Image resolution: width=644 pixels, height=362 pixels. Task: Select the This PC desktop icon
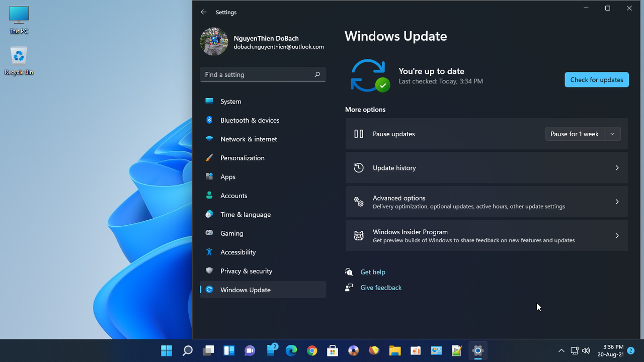pos(19,20)
